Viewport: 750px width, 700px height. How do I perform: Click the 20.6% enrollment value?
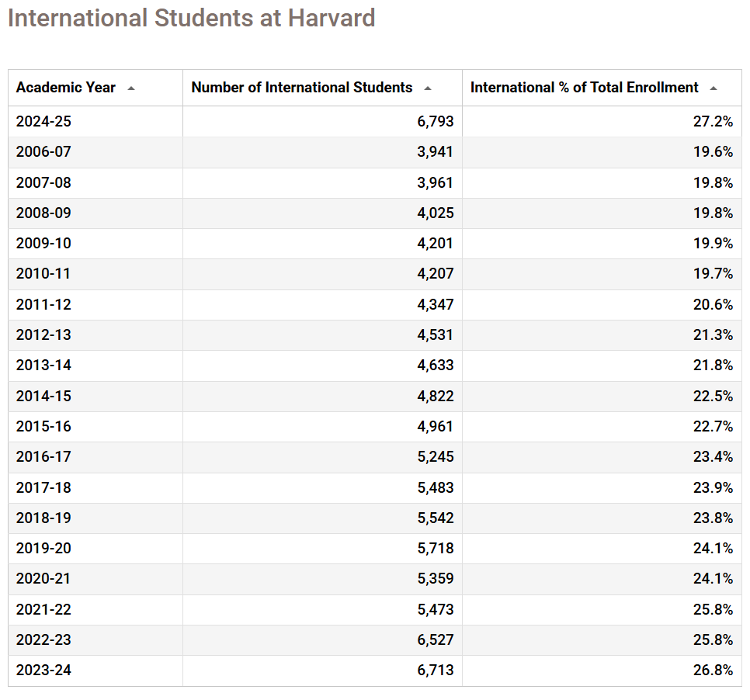(714, 304)
